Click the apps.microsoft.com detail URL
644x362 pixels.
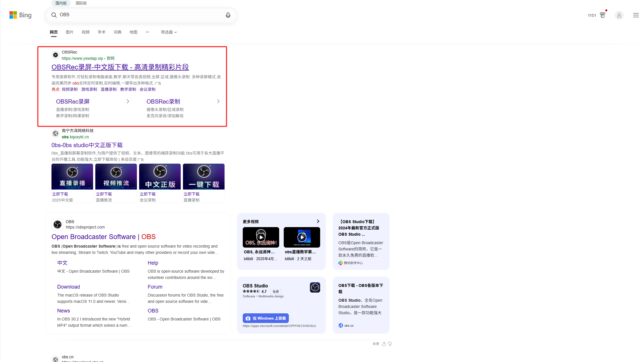click(279, 326)
